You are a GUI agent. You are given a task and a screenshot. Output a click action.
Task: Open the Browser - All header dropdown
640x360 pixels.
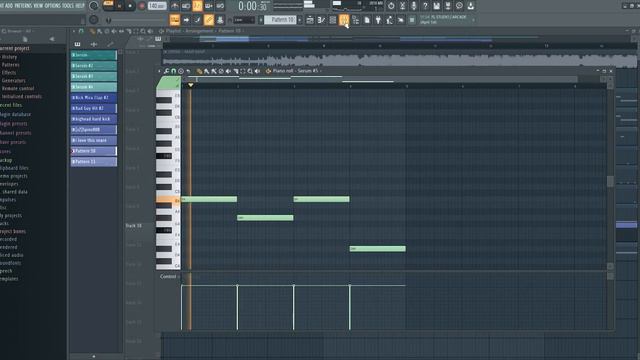pyautogui.click(x=18, y=31)
